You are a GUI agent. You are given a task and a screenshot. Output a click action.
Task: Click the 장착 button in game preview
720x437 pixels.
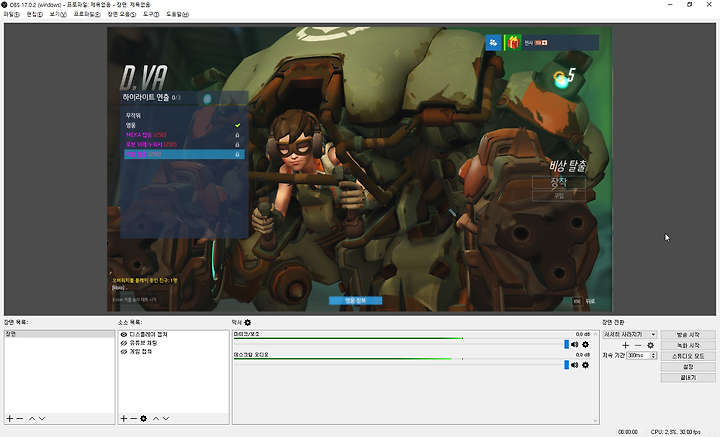[559, 182]
